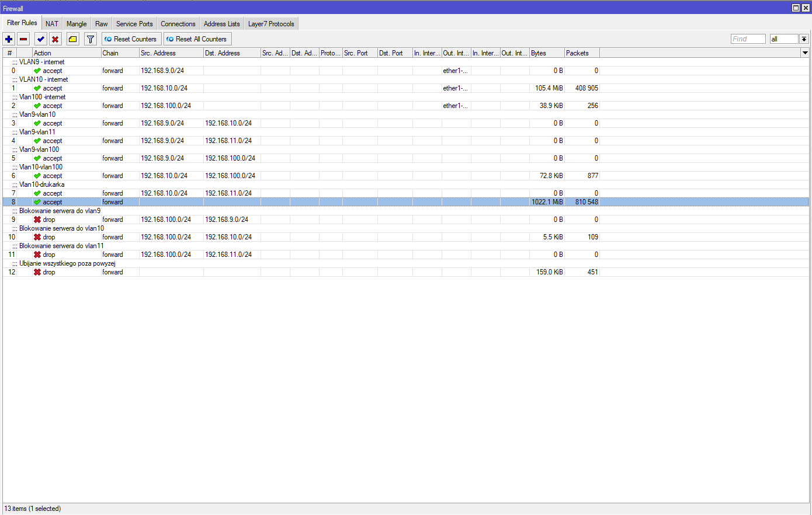Click the red minus Remove rule icon
812x515 pixels.
[23, 39]
